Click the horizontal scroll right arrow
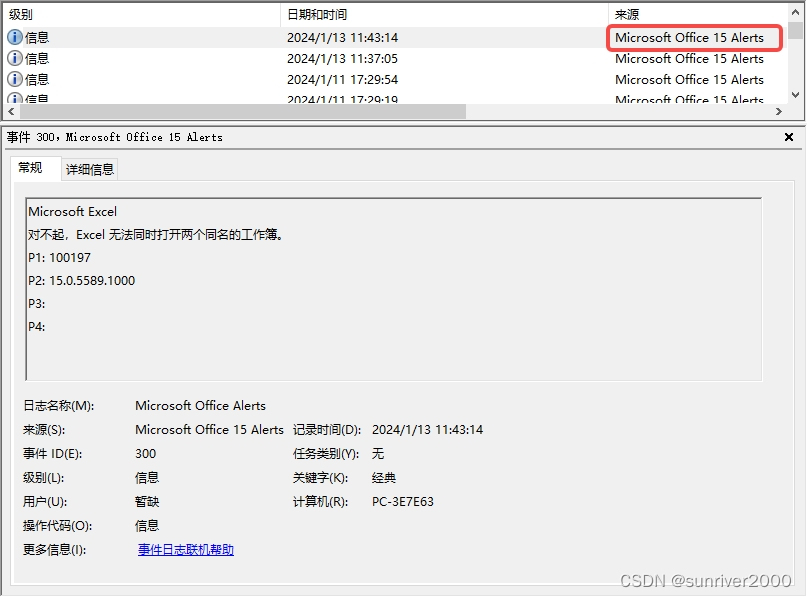The width and height of the screenshot is (807, 597). coord(779,112)
